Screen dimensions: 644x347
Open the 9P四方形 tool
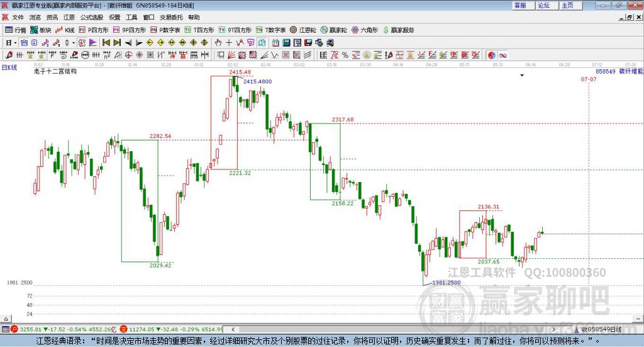(x=130, y=30)
